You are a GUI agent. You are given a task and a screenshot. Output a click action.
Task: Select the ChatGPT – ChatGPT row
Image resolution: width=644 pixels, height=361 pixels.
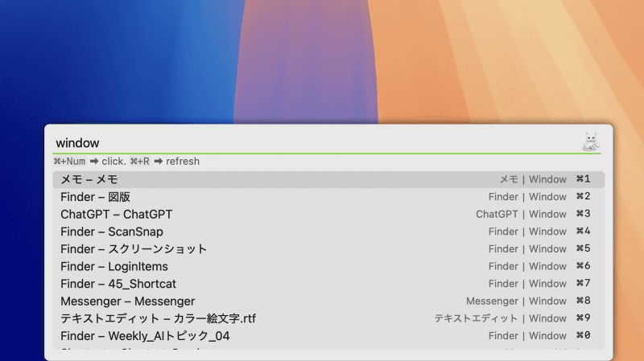tap(328, 214)
